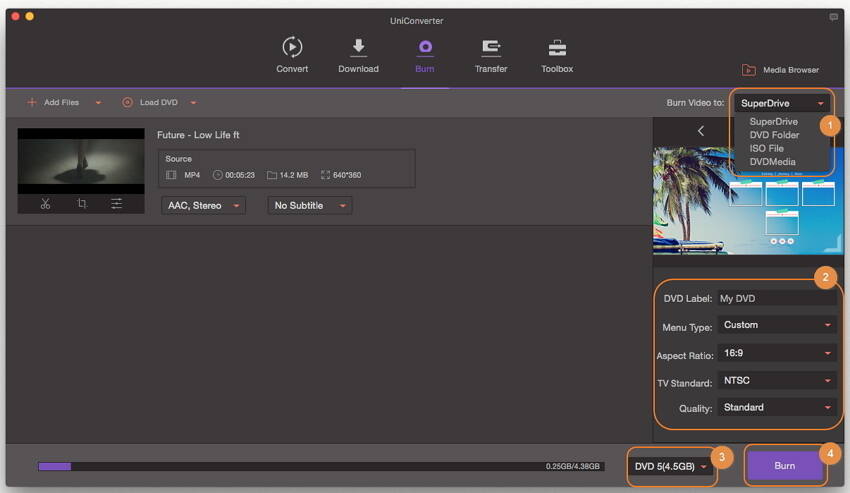This screenshot has height=493, width=850.
Task: Click Add Files button label
Action: (61, 102)
